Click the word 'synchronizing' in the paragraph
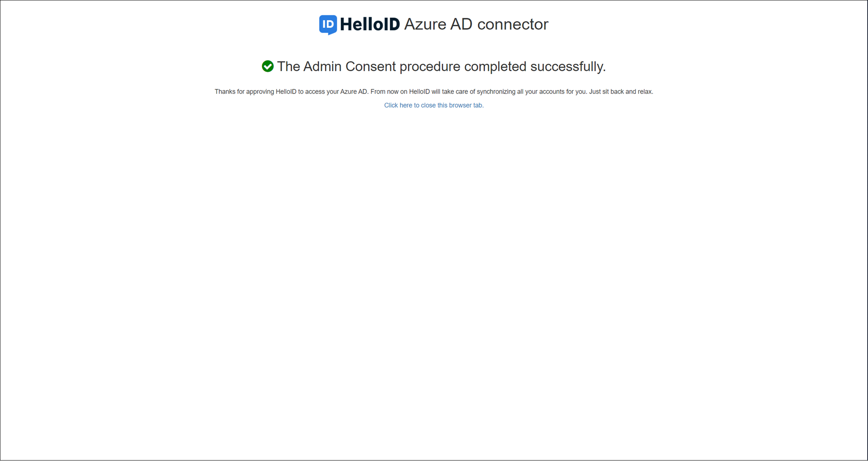This screenshot has height=461, width=868. tap(496, 92)
